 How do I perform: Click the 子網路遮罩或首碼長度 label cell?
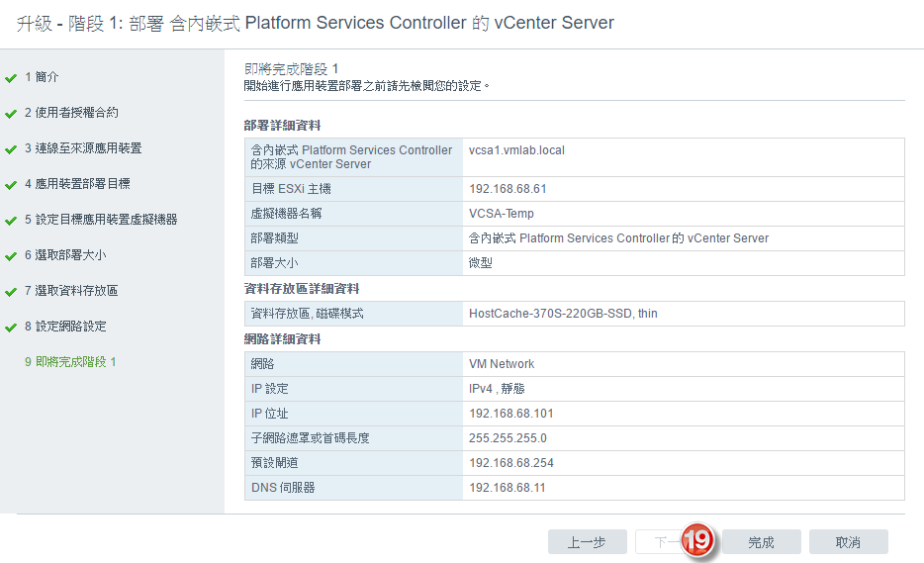coord(353,438)
